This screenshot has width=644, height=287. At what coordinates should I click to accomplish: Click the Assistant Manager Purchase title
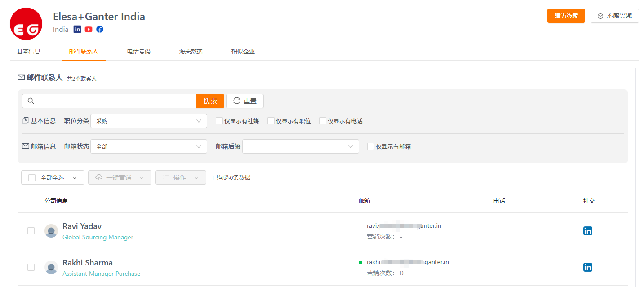coord(102,274)
